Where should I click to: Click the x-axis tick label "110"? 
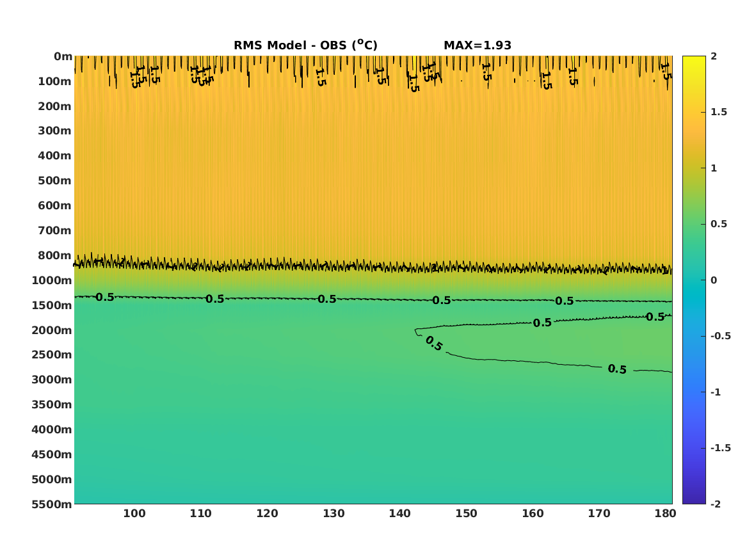coord(200,513)
